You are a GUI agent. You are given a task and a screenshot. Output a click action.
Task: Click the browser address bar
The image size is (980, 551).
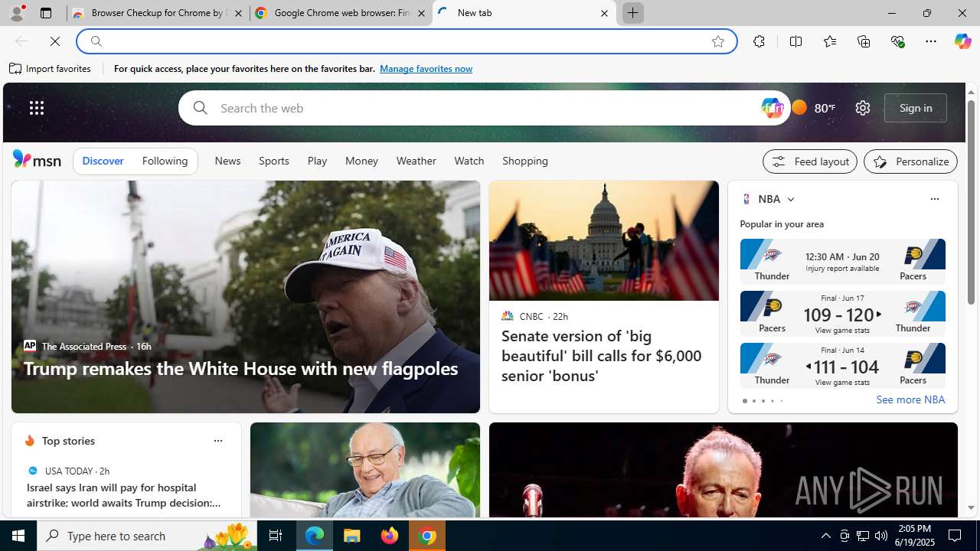coord(406,41)
